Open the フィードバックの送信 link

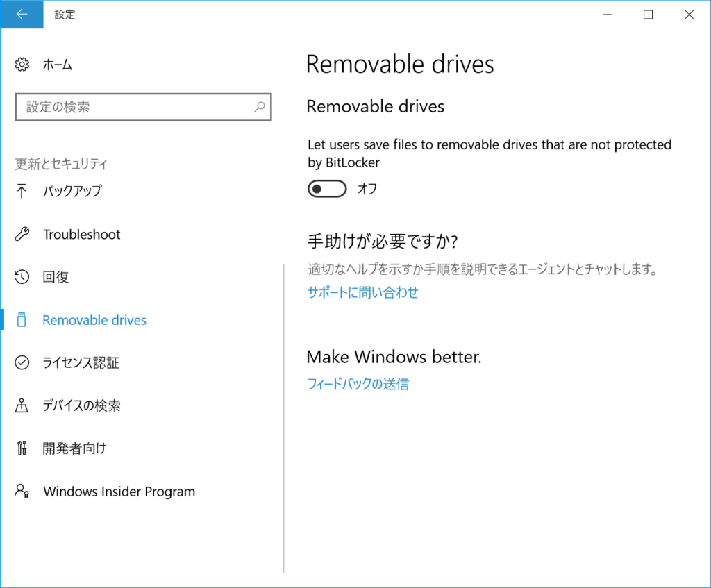click(x=358, y=385)
